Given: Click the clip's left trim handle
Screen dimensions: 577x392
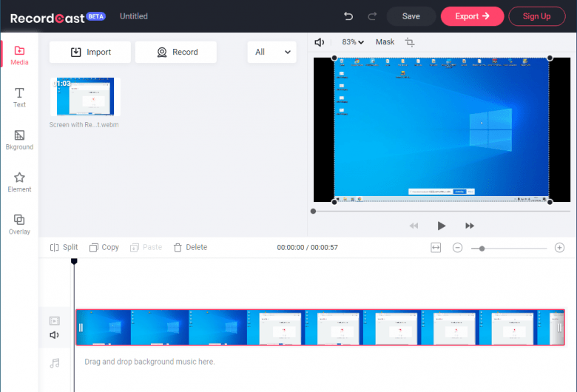Looking at the screenshot, I should [x=81, y=327].
